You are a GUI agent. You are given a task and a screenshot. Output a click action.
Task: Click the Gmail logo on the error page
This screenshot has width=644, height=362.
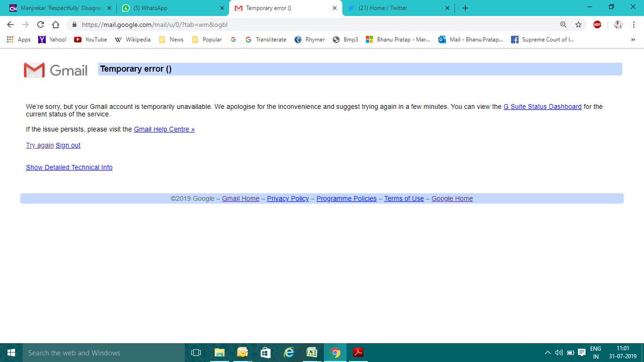coord(55,69)
